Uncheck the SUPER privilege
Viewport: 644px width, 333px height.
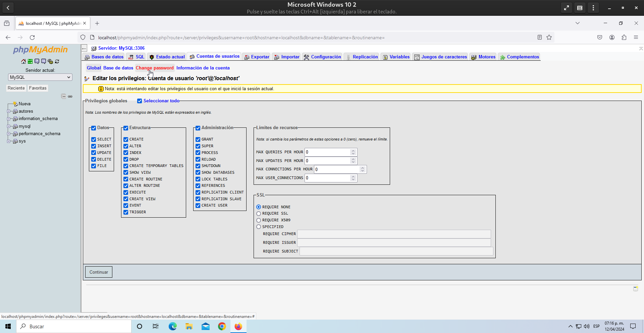point(198,146)
